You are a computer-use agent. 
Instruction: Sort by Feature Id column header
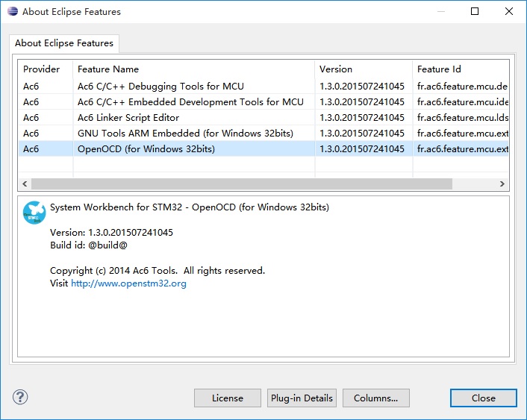(x=461, y=69)
